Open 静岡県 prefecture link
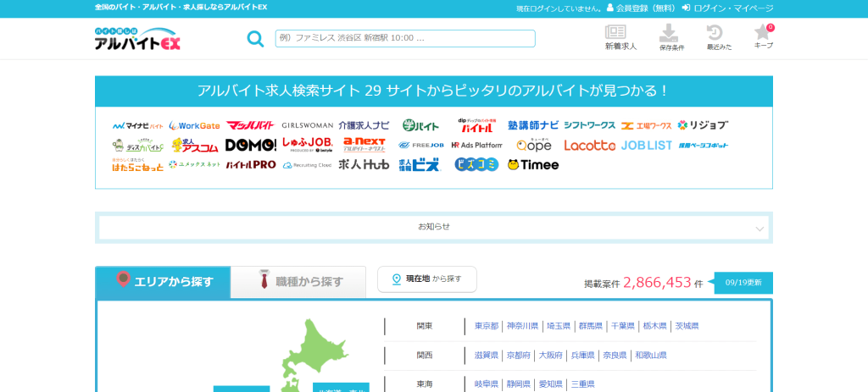868x392 pixels. pos(519,384)
